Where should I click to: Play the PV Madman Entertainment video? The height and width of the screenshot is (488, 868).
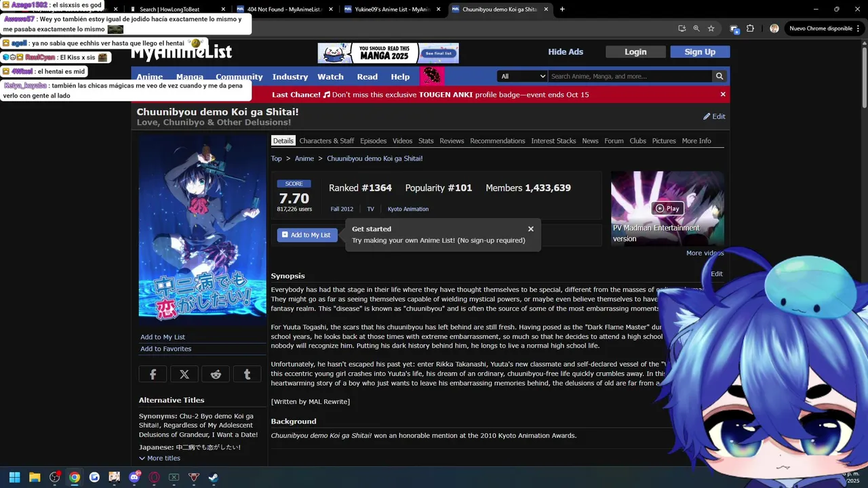click(667, 208)
